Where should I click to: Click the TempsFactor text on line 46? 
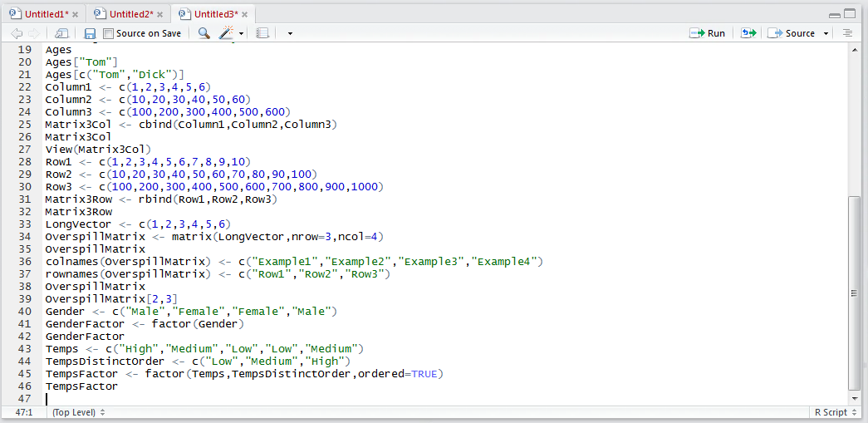[x=81, y=386]
